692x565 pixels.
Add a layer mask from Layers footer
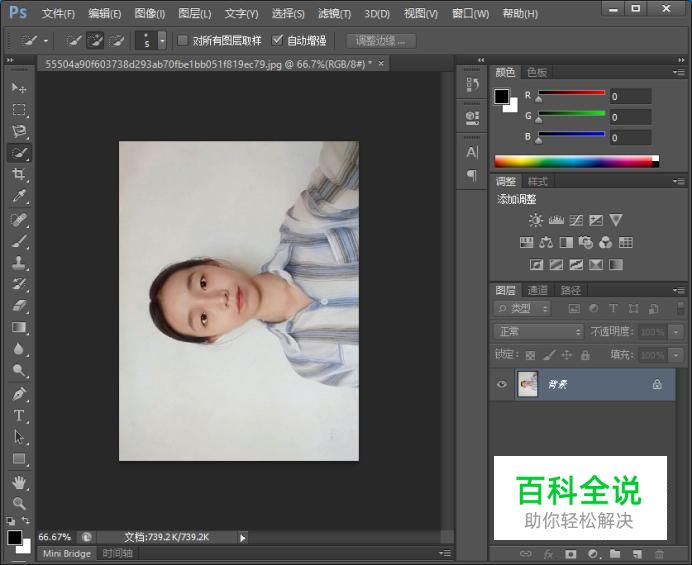coord(570,553)
